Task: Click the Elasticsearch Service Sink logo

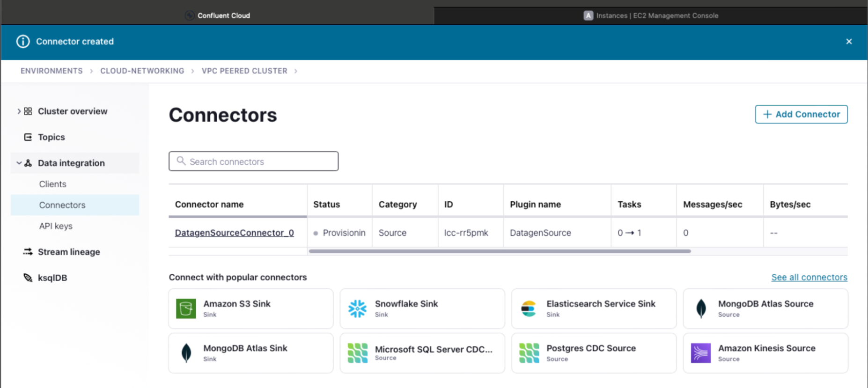Action: point(529,308)
